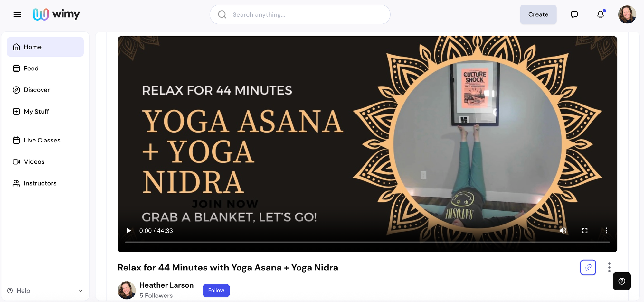Open the hamburger menu icon
This screenshot has height=302, width=644.
point(17,14)
